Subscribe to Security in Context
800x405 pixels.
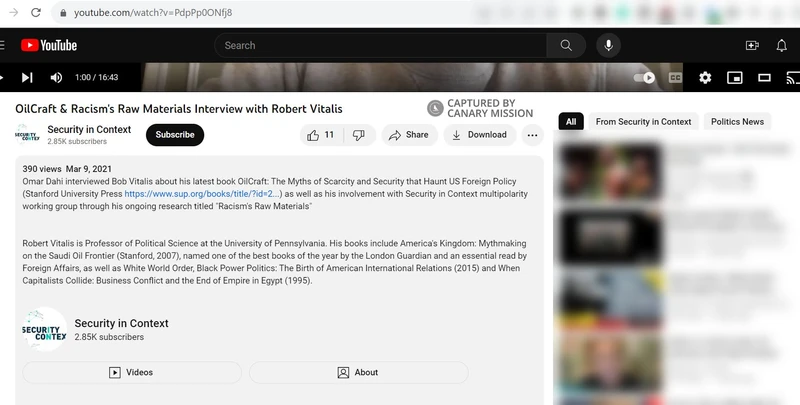tap(175, 135)
